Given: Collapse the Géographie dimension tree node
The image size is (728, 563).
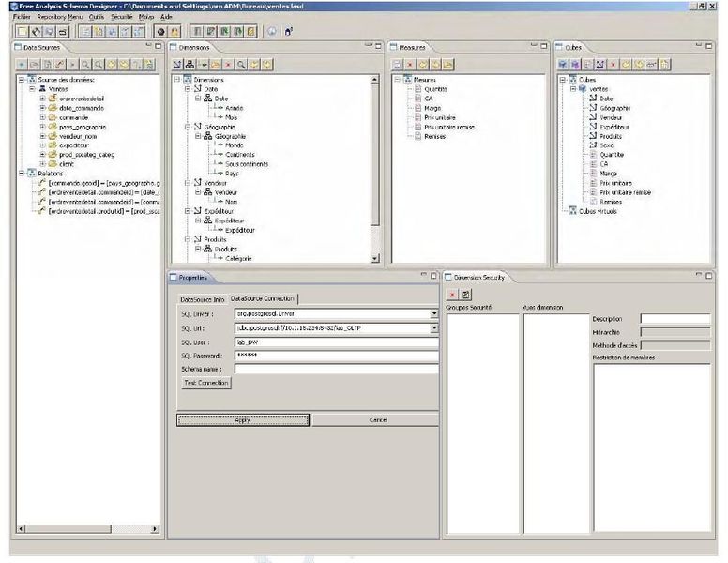Looking at the screenshot, I should pos(186,127).
